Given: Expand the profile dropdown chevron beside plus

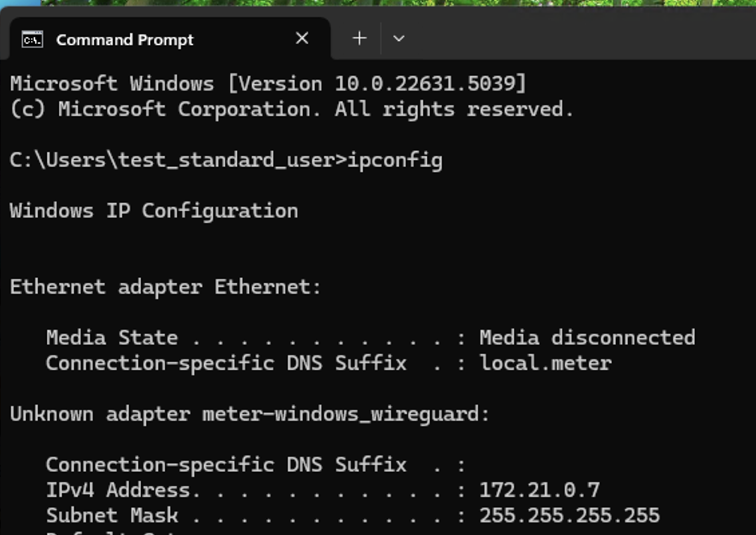Looking at the screenshot, I should click(x=399, y=38).
